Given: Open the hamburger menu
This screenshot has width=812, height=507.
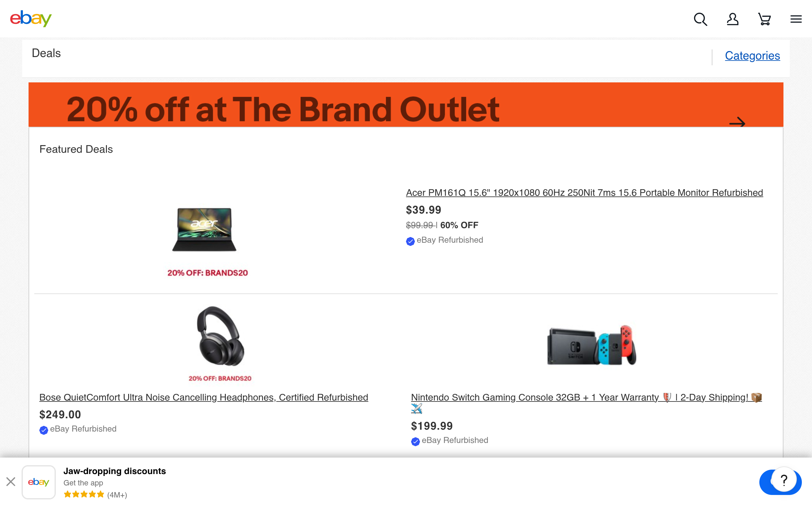Looking at the screenshot, I should (796, 19).
